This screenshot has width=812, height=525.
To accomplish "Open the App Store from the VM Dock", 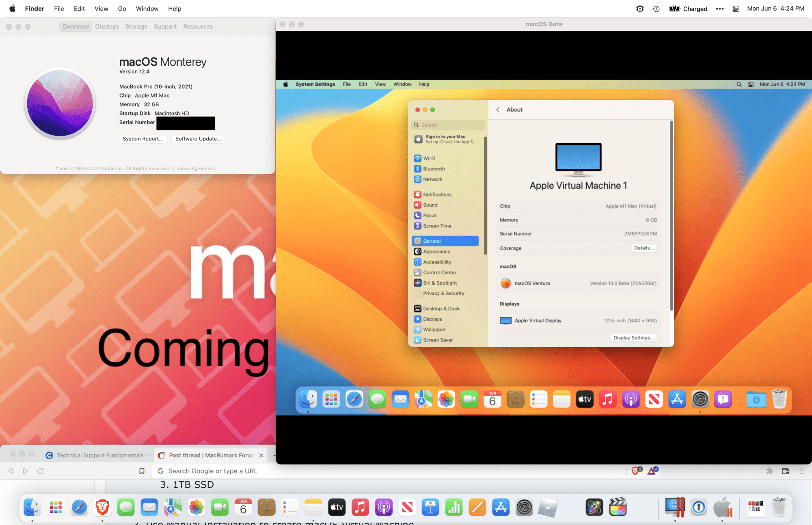I will tap(677, 399).
